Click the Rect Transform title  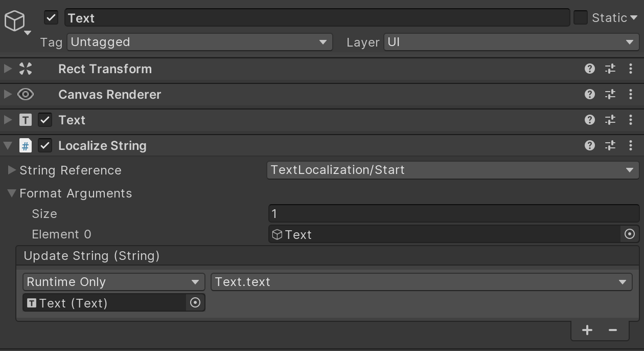coord(105,69)
